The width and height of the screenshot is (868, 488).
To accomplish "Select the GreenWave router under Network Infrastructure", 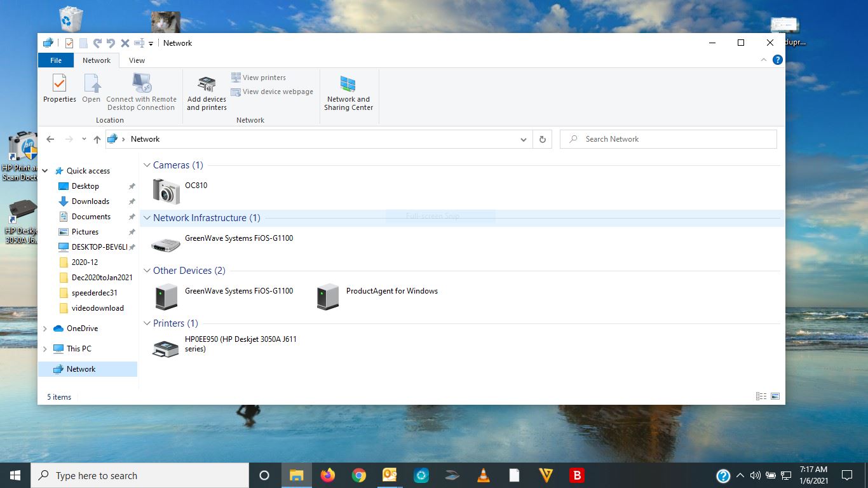I will [x=222, y=243].
